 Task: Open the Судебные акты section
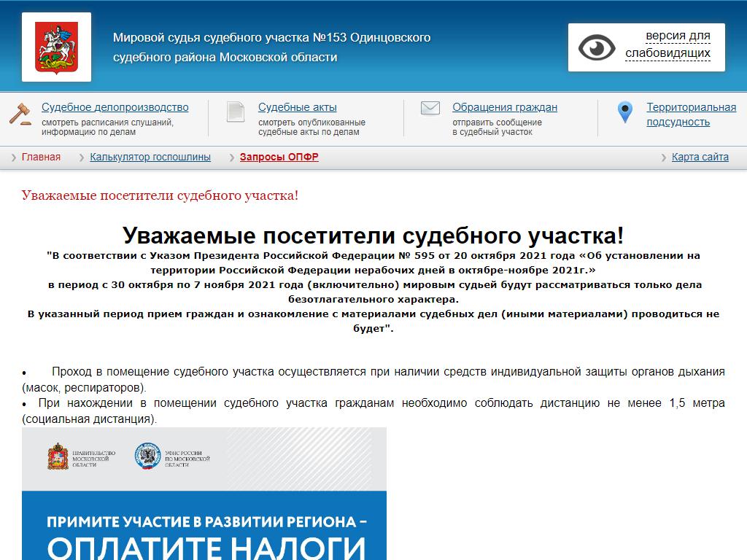(297, 107)
